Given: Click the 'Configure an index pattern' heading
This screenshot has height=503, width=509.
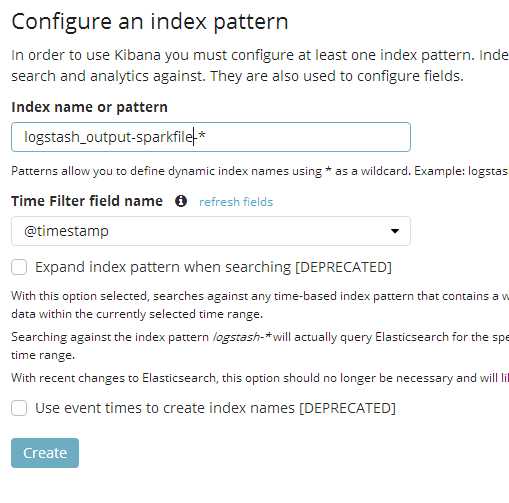Looking at the screenshot, I should (x=150, y=22).
